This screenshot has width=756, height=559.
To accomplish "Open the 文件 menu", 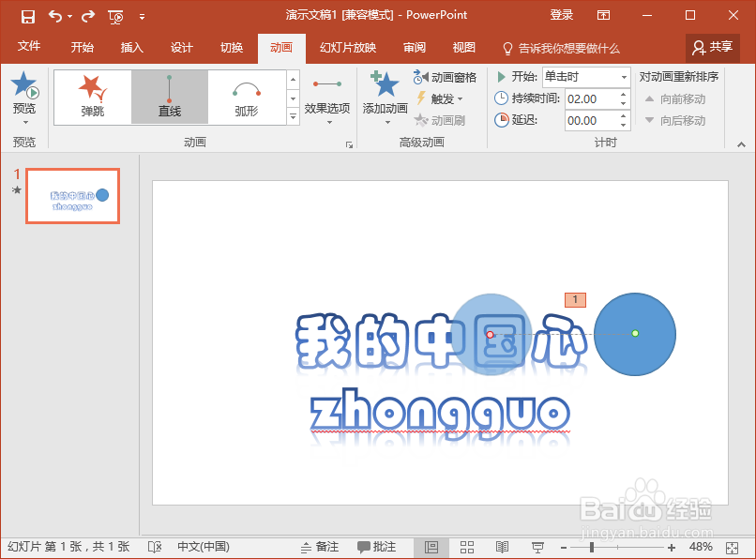I will (29, 46).
